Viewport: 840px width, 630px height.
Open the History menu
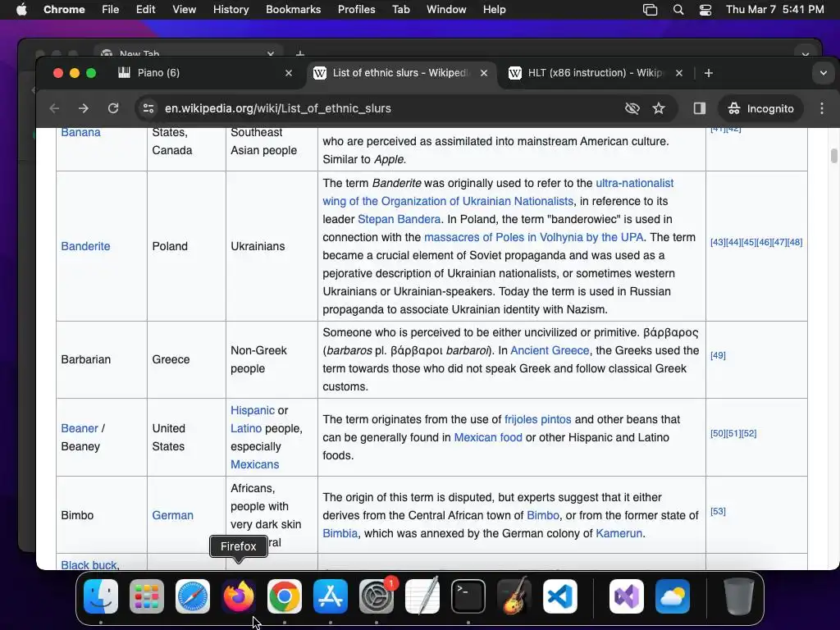(231, 10)
